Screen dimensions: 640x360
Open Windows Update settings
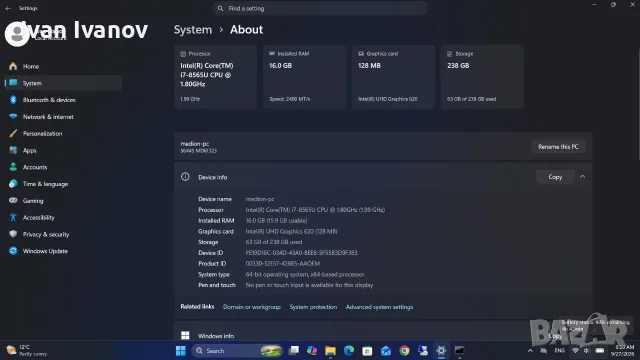(x=63, y=251)
